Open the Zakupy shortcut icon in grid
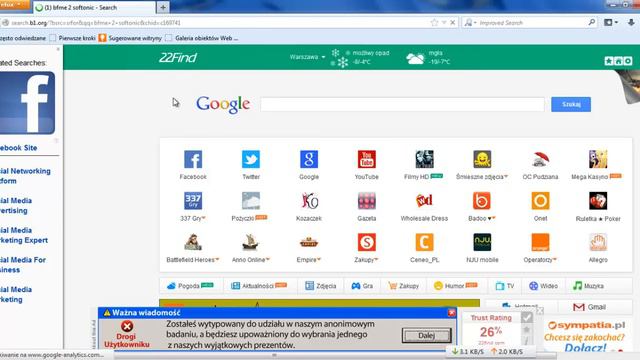640x360 pixels. pyautogui.click(x=367, y=242)
